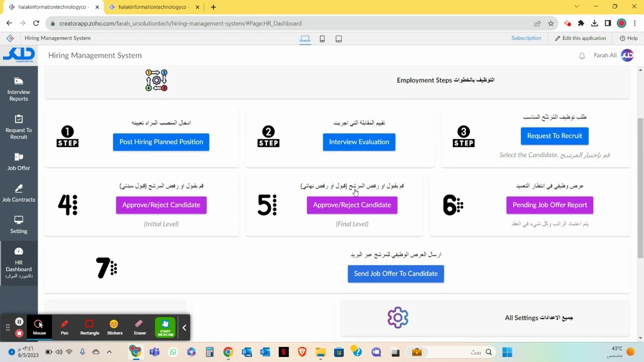
Task: Open Farah Ali profile avatar
Action: coord(627,55)
